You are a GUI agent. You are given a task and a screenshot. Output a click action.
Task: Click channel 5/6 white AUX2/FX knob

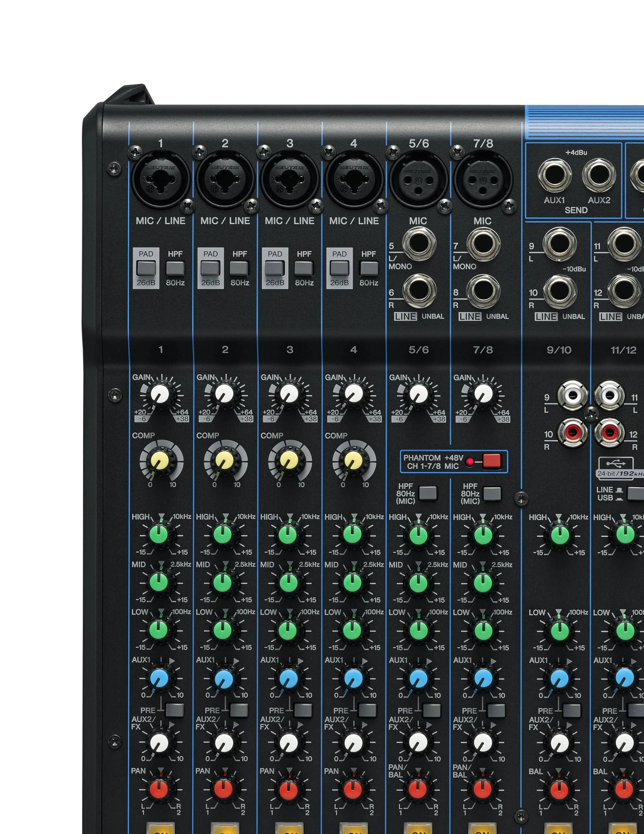tap(418, 742)
